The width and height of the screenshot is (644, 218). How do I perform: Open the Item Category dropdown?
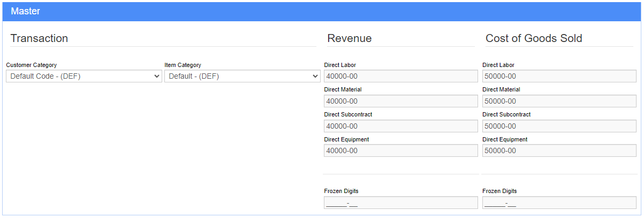pyautogui.click(x=242, y=76)
